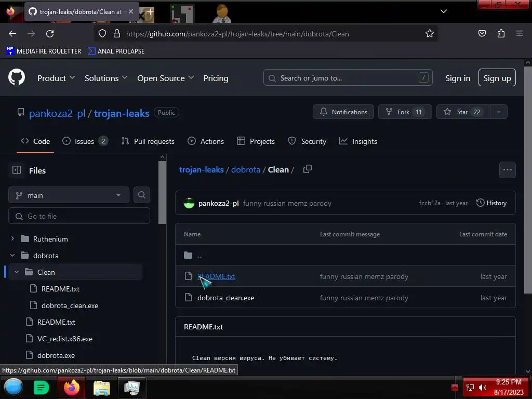Reload the page with the refresh icon
Image resolution: width=532 pixels, height=399 pixels.
tap(50, 34)
